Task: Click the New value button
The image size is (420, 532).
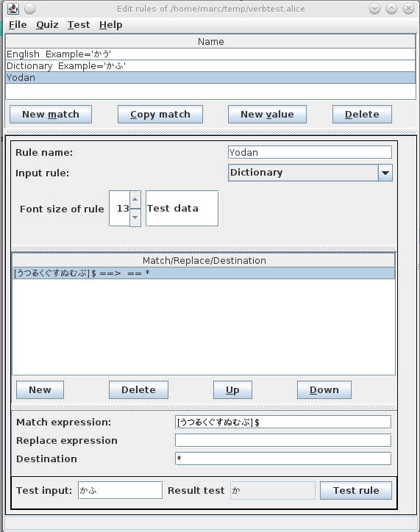Action: 267,115
